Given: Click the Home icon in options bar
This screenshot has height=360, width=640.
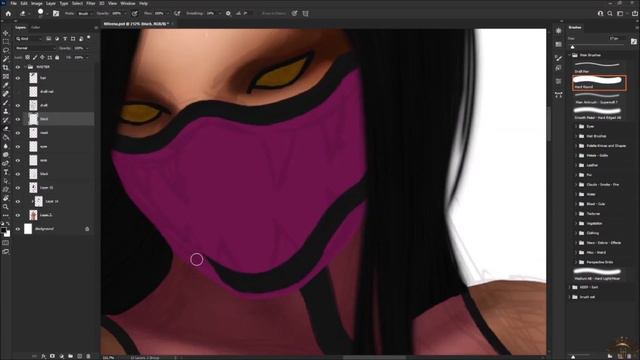Looking at the screenshot, I should [x=8, y=13].
